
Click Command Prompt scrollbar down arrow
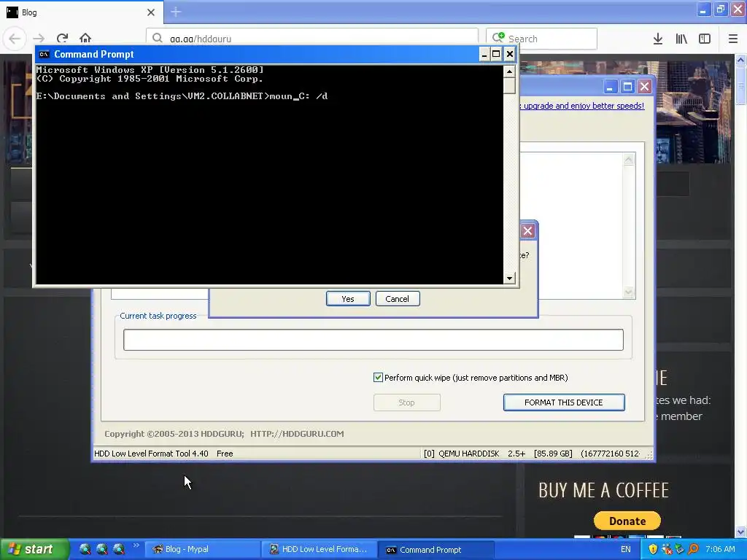(509, 278)
